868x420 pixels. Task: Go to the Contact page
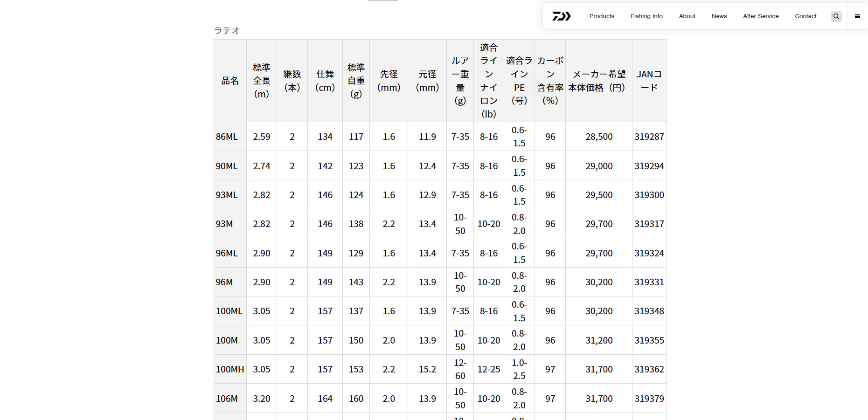806,16
